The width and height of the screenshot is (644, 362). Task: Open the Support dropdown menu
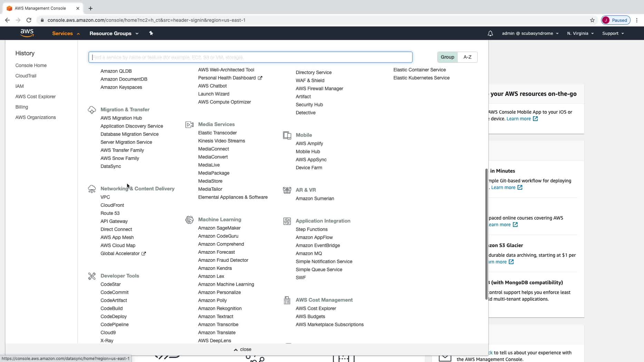point(613,33)
